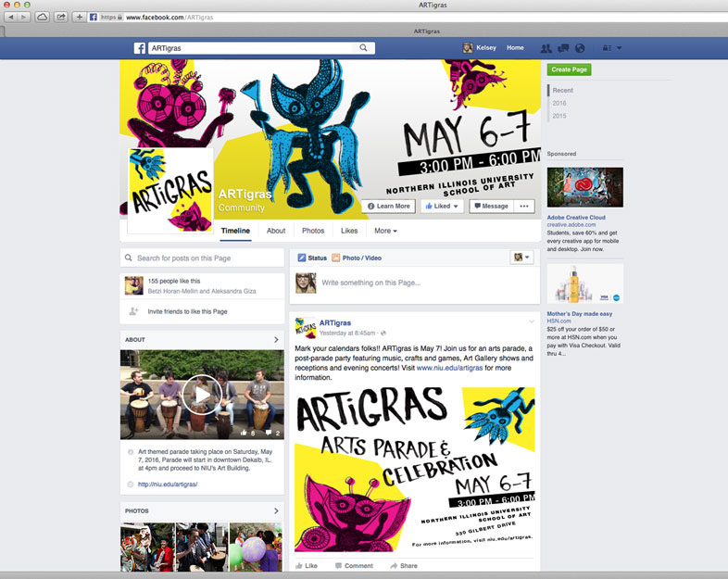The image size is (728, 579).
Task: Click the green Create Page button
Action: pos(569,69)
